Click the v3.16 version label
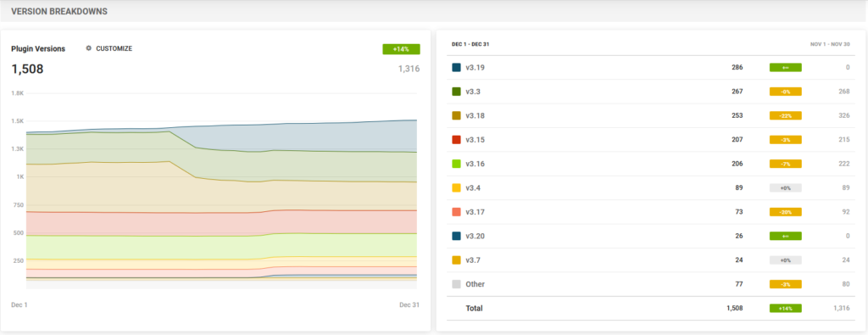This screenshot has height=335, width=868. click(475, 164)
